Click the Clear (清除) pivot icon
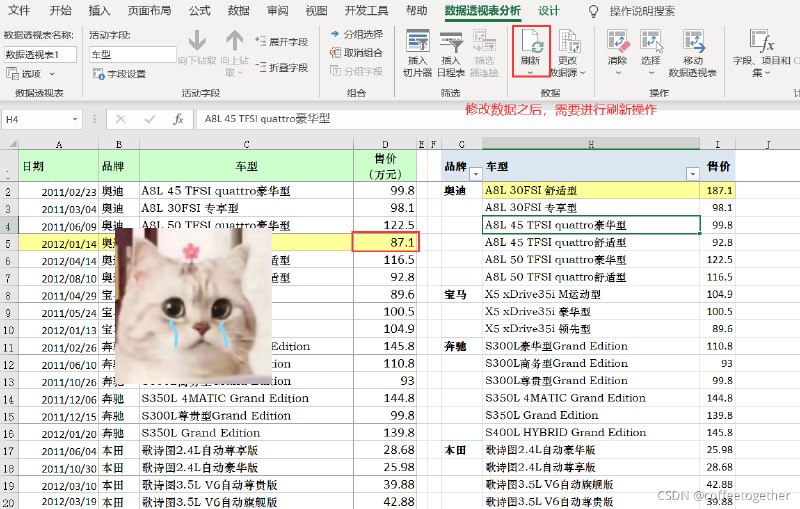Viewport: 800px width, 509px height. [618, 42]
